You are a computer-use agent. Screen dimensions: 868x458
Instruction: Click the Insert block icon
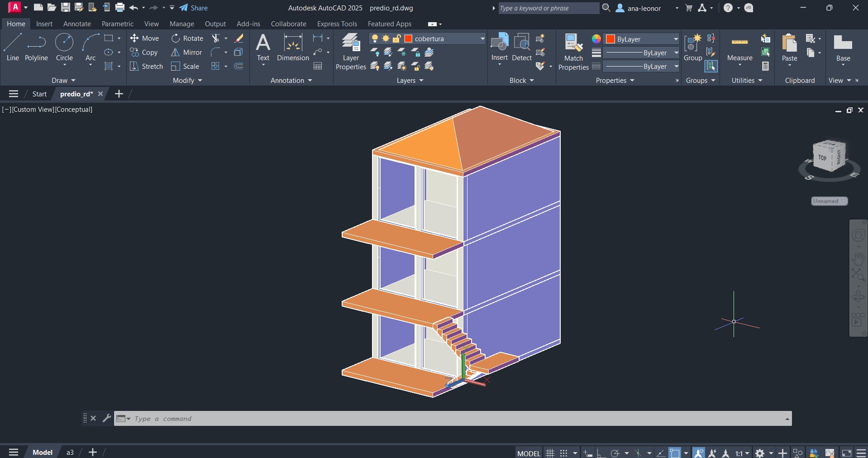[500, 47]
